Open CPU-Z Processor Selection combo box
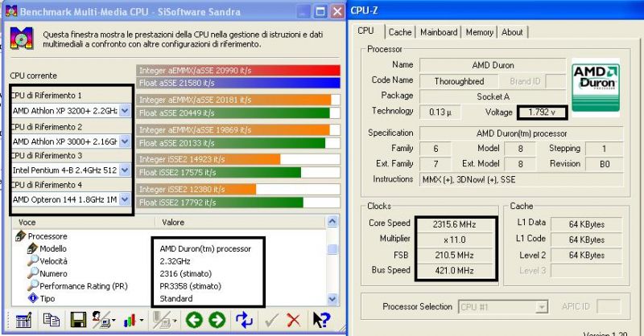Image resolution: width=644 pixels, height=336 pixels. click(503, 306)
